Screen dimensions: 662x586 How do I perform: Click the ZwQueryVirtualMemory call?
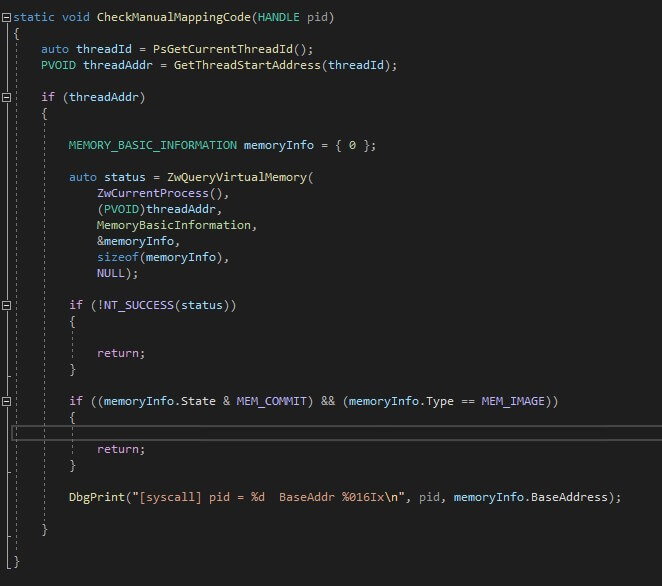tap(237, 177)
